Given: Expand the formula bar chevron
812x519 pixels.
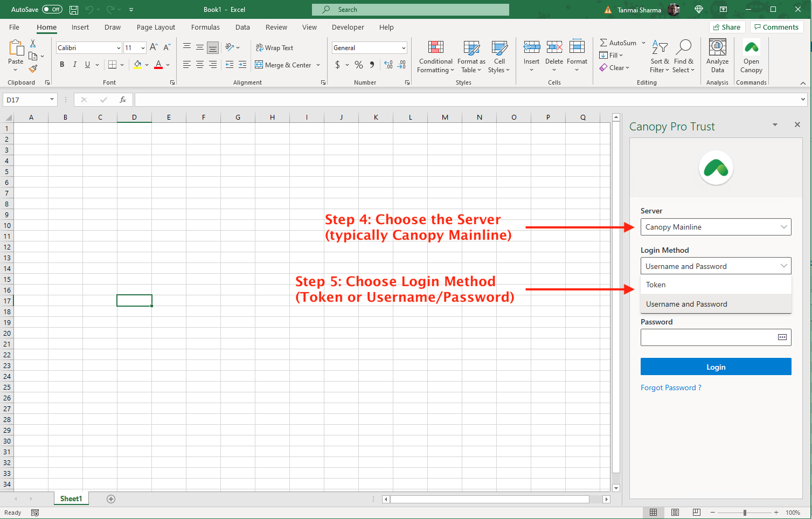Looking at the screenshot, I should 803,100.
